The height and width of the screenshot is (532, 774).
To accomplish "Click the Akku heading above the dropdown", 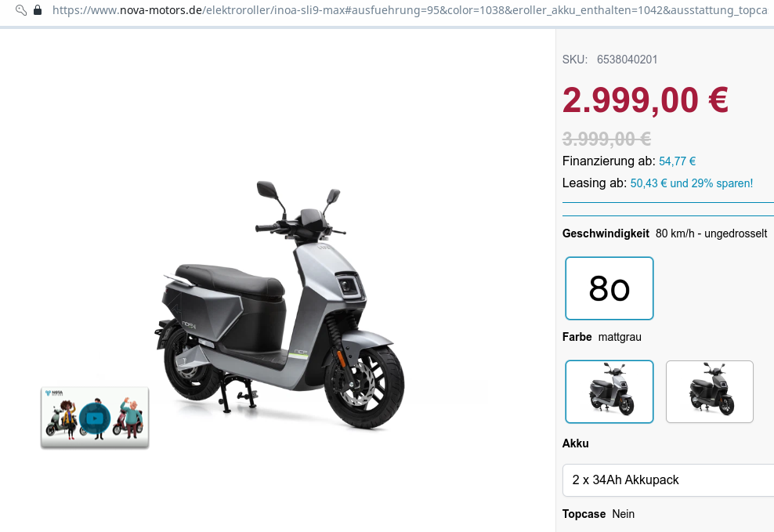I will [x=575, y=443].
